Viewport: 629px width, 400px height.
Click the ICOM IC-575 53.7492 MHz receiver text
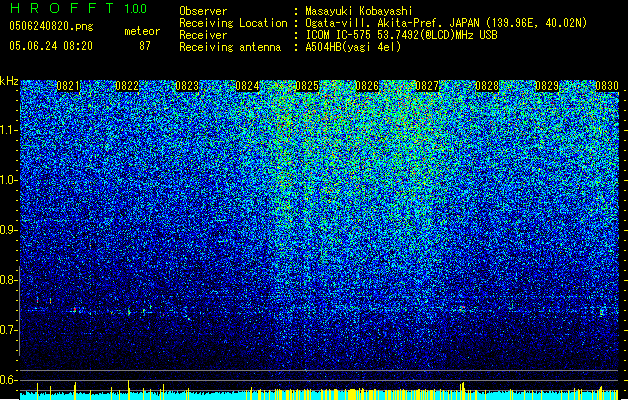(401, 35)
